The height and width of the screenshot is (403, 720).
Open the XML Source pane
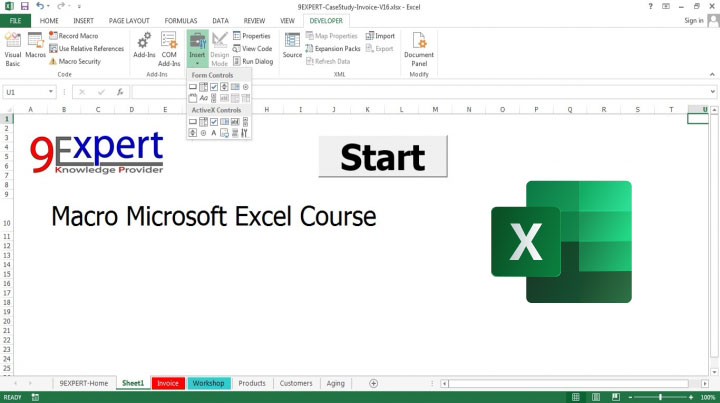[292, 45]
